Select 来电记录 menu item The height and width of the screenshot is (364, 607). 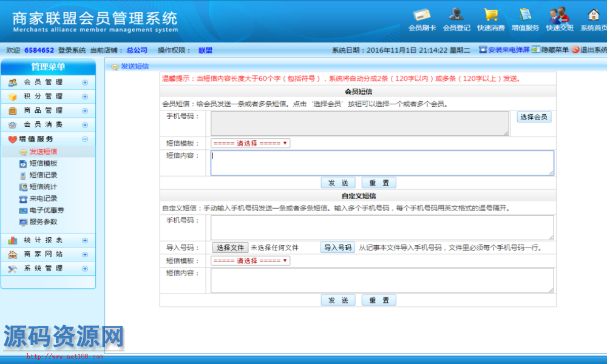43,198
